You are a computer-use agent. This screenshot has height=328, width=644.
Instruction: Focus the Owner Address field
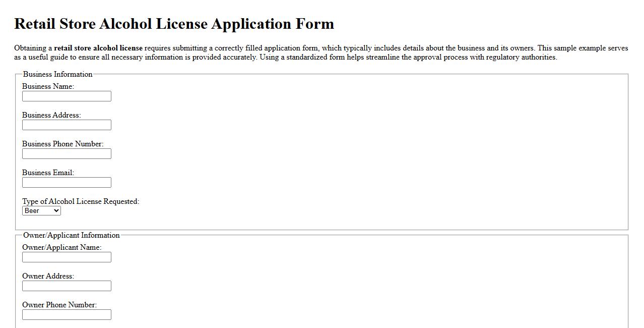67,286
